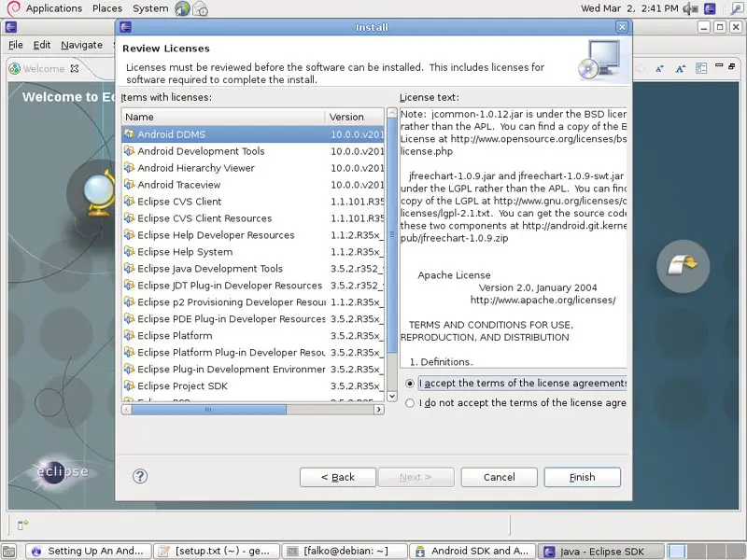
Task: Open the Applications menu
Action: (54, 8)
